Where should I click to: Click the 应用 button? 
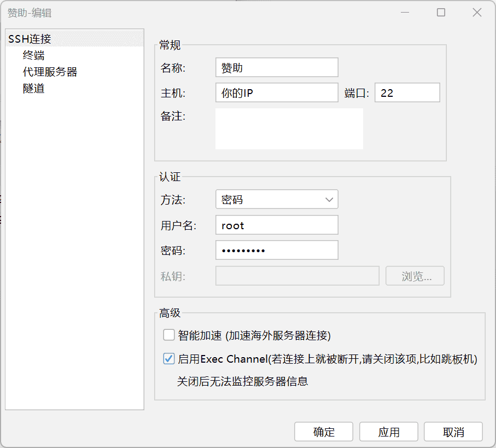388,432
